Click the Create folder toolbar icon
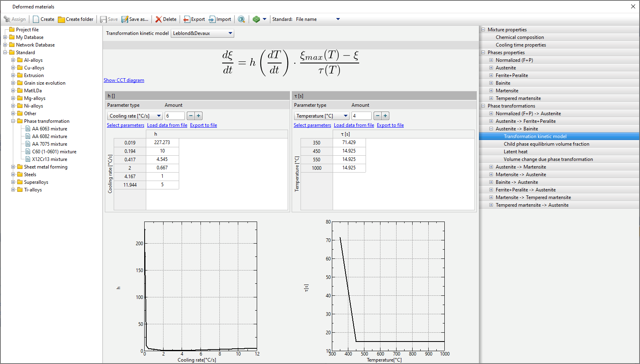This screenshot has height=364, width=640. pyautogui.click(x=61, y=19)
